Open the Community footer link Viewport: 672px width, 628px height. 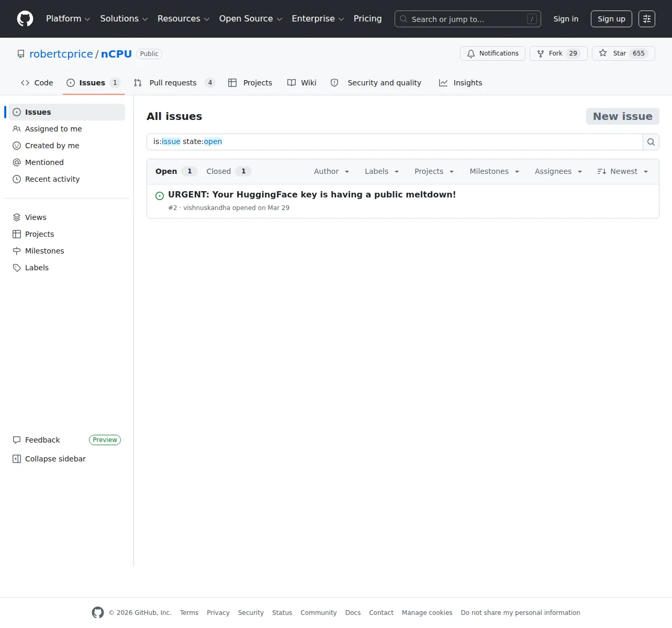(319, 613)
